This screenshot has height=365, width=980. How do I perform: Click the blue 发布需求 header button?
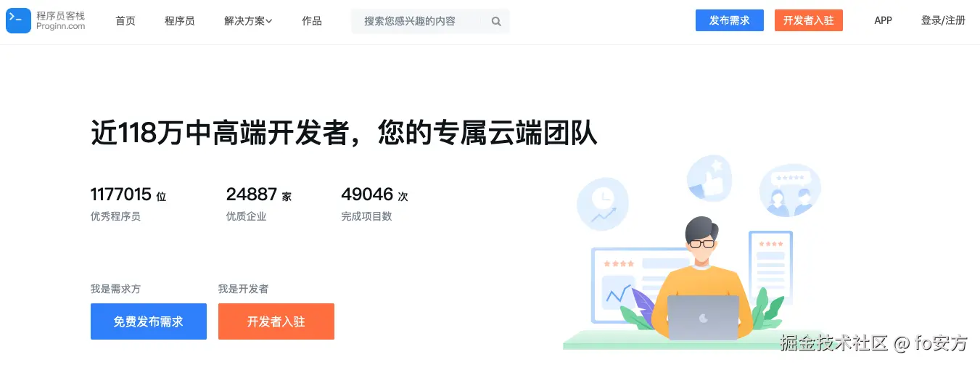coord(730,20)
